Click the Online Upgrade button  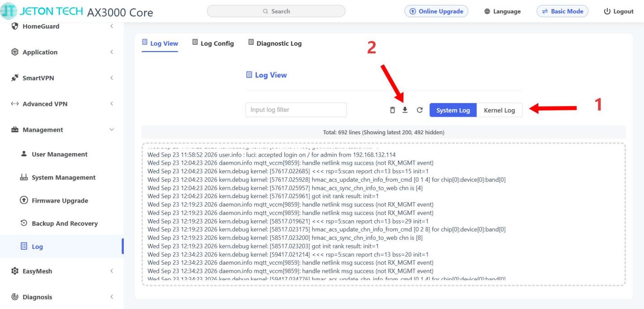point(436,11)
